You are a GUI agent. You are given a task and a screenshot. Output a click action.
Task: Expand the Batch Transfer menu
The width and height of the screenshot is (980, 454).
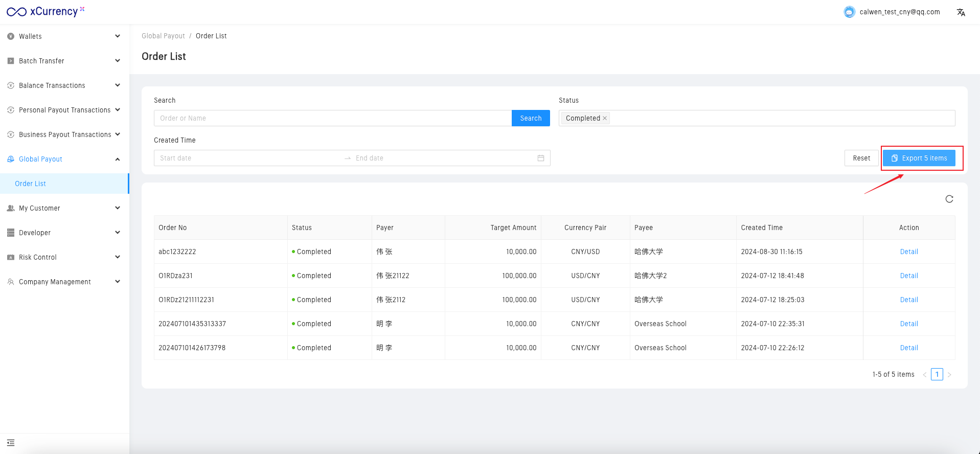[64, 61]
